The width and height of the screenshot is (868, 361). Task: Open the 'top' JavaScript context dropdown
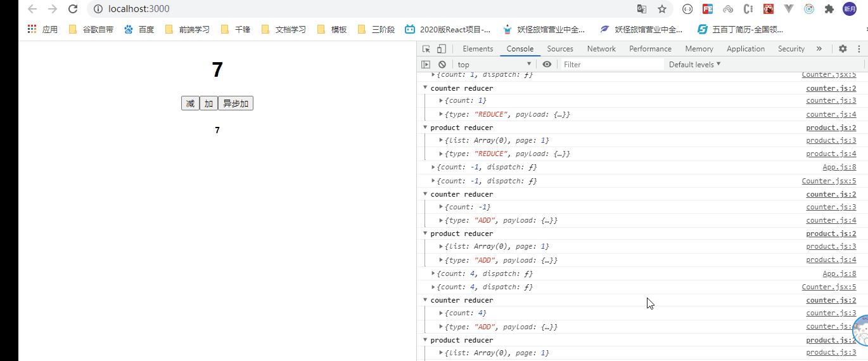point(495,65)
